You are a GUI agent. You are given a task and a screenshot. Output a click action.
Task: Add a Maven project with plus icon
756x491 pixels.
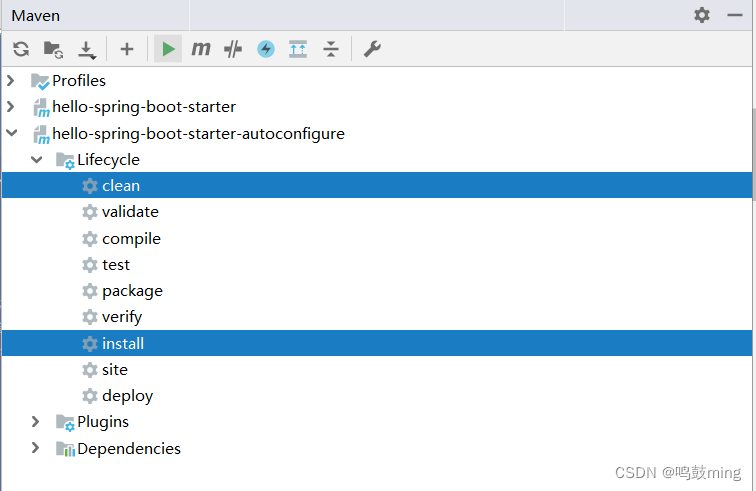click(x=127, y=49)
